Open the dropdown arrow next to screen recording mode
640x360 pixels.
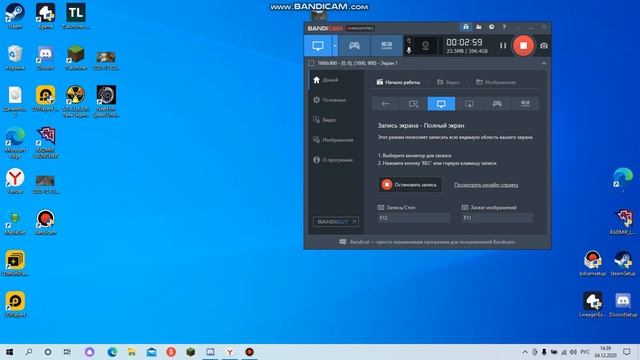[x=335, y=46]
